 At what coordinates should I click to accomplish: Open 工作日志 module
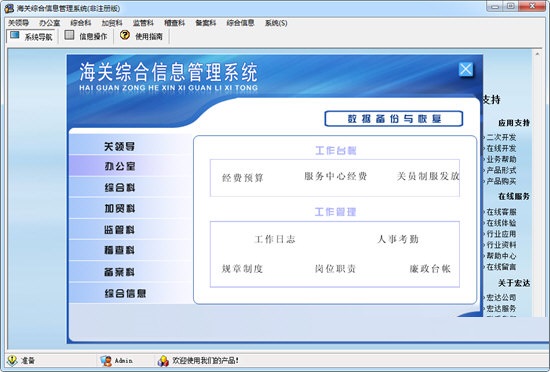coord(275,239)
